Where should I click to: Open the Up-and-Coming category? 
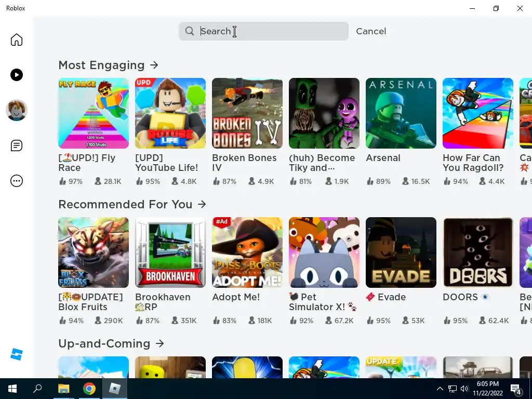click(x=111, y=343)
